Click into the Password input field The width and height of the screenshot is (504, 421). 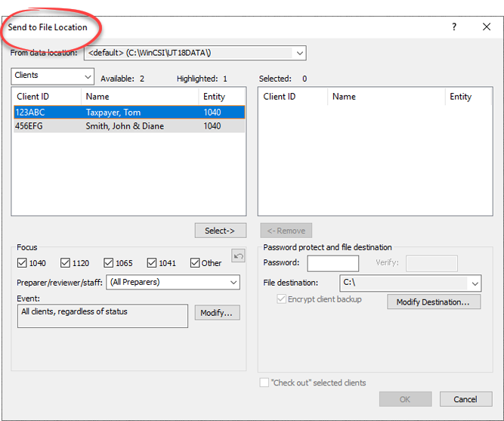tap(332, 263)
